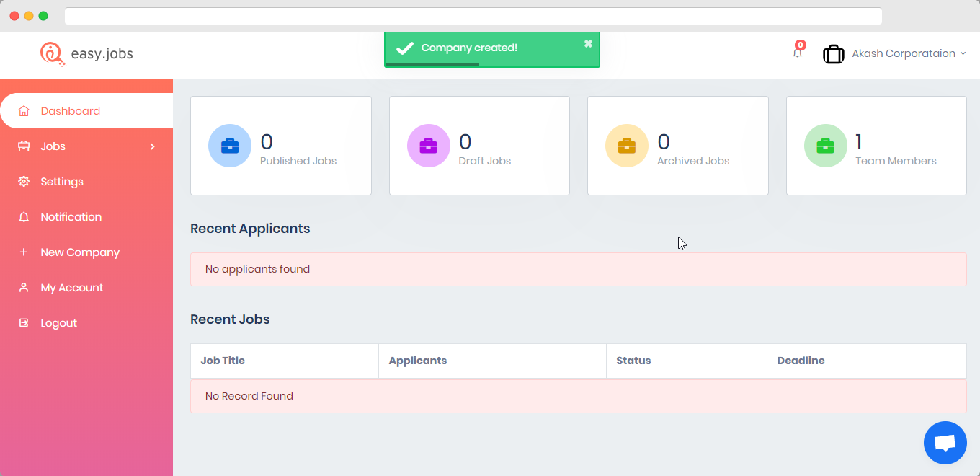Screen dimensions: 980x476
Task: Click the Deadline column header
Action: tap(867, 361)
